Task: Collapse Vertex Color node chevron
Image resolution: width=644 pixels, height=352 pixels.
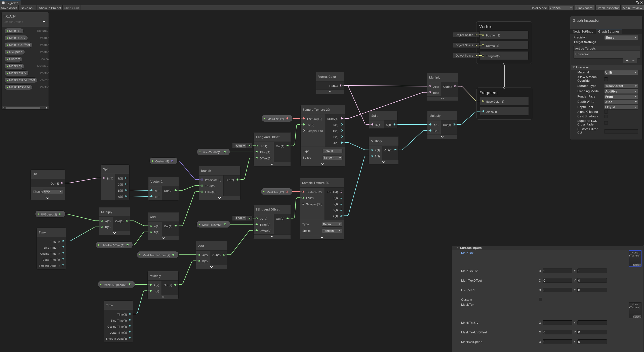Action: 330,92
